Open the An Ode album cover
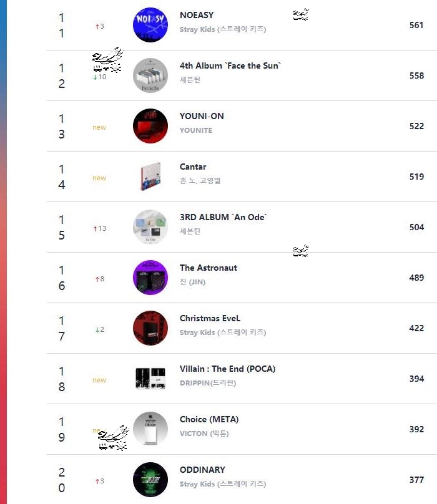 tap(150, 227)
